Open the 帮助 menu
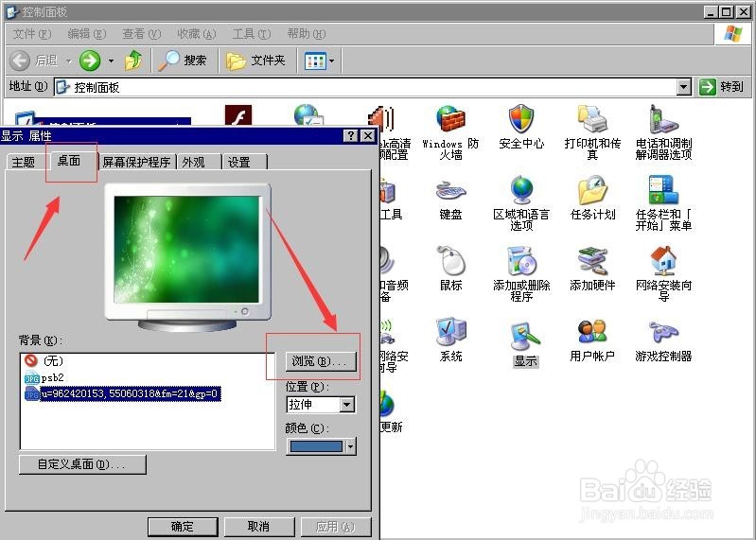This screenshot has width=756, height=540. (x=307, y=34)
